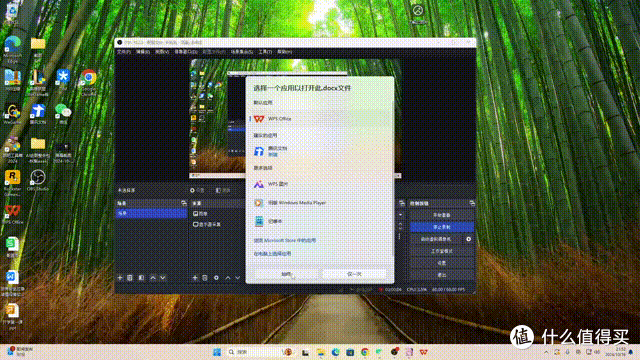640x360 pixels.
Task: Open OBS Studio desktop shortcut
Action: coord(38,180)
